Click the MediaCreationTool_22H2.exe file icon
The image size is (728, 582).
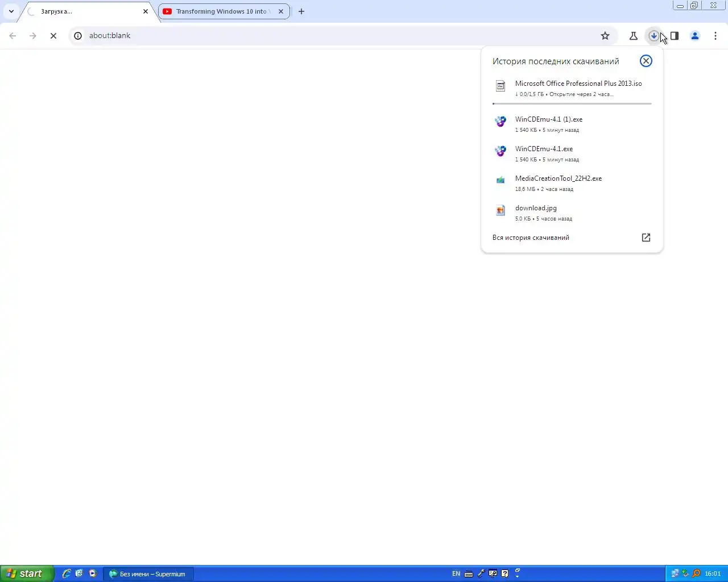500,180
